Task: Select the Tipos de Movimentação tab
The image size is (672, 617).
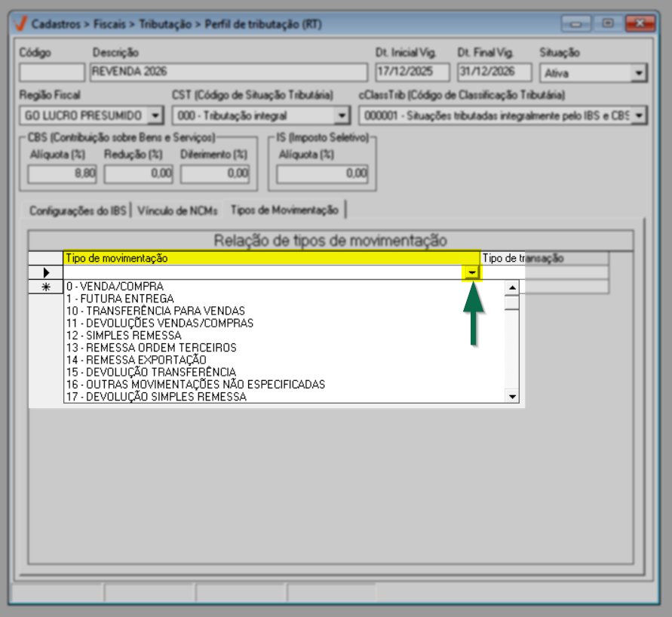Action: pos(284,210)
